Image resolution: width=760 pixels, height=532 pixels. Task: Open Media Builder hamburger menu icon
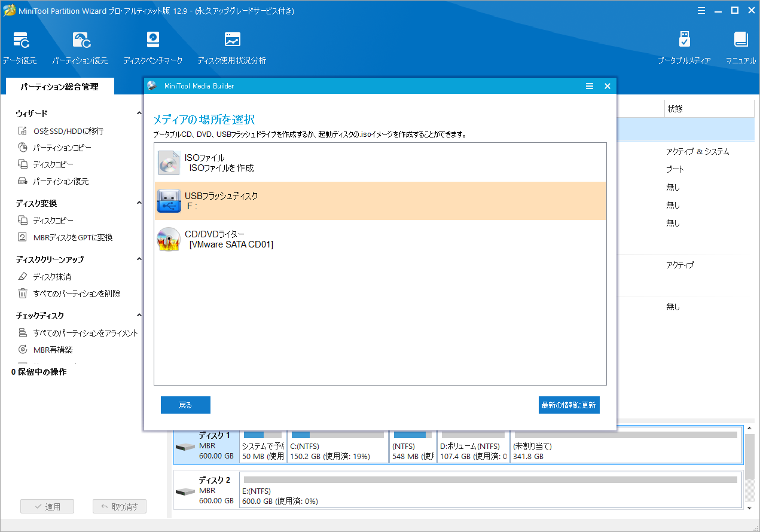(x=590, y=86)
